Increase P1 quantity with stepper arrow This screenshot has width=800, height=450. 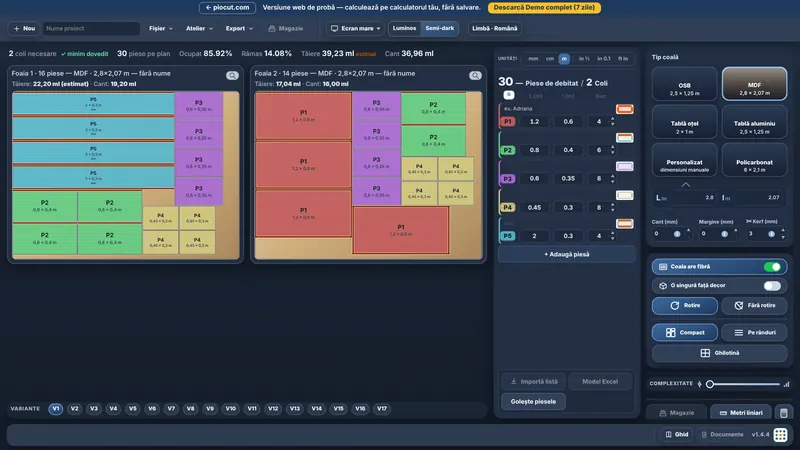(613, 119)
